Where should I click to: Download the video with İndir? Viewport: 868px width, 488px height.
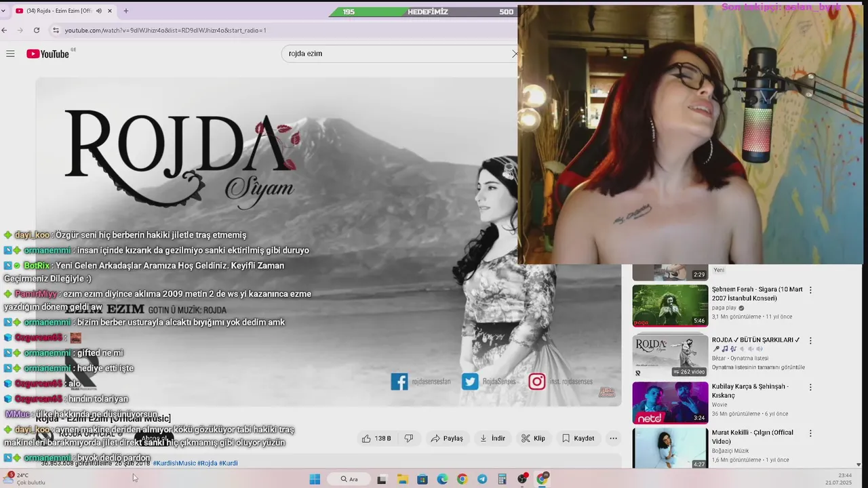(x=492, y=439)
